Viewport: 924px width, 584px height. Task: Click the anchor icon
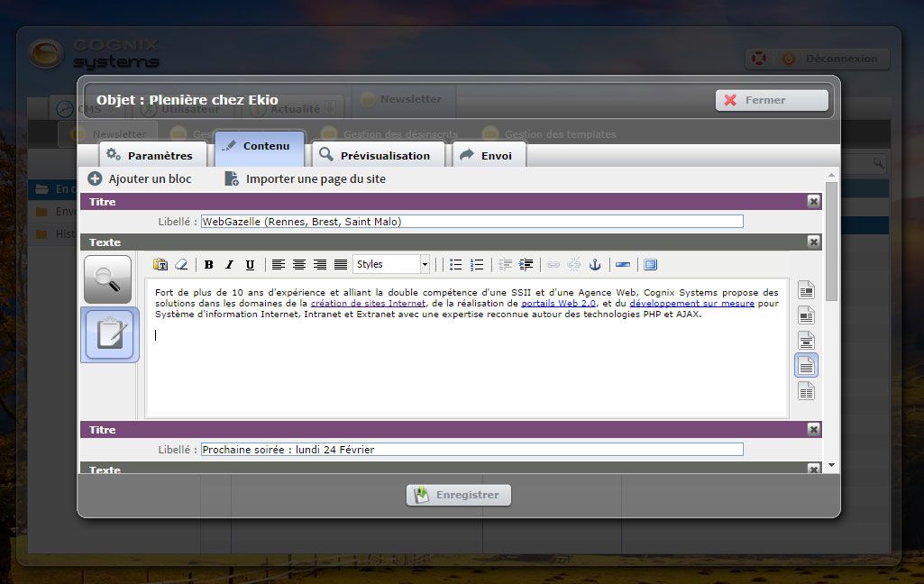595,265
